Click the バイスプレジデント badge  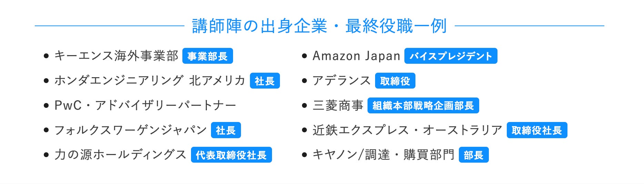[451, 56]
